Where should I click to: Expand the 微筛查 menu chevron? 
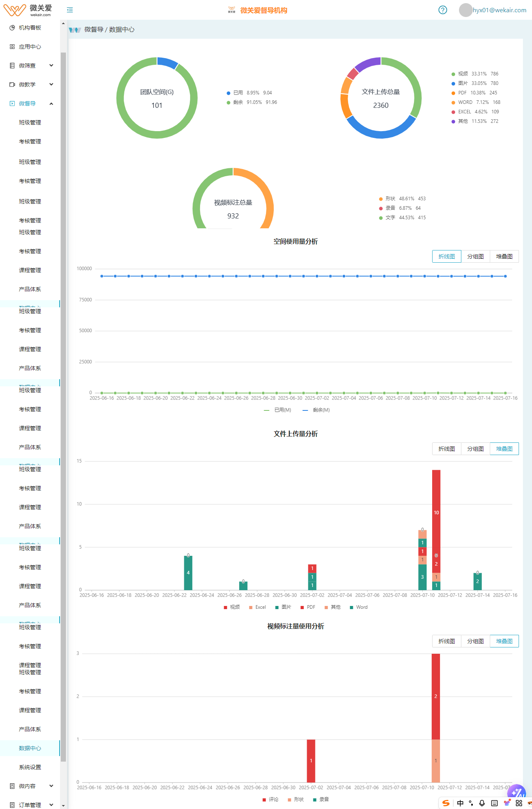(51, 66)
